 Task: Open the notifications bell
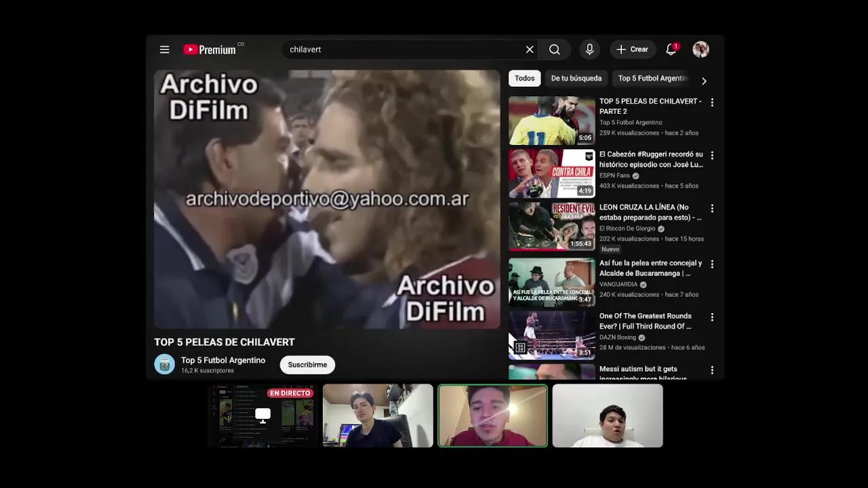[671, 49]
